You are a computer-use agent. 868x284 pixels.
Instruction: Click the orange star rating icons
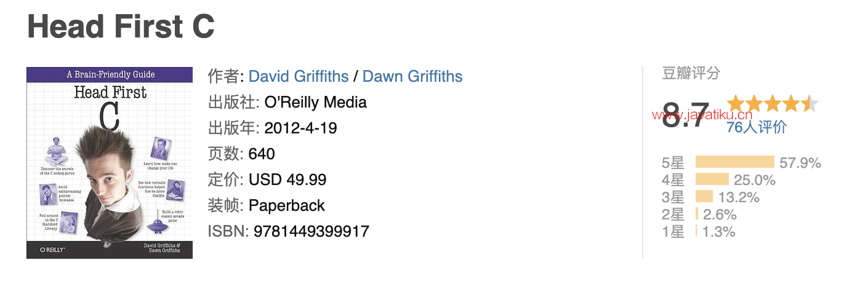772,103
